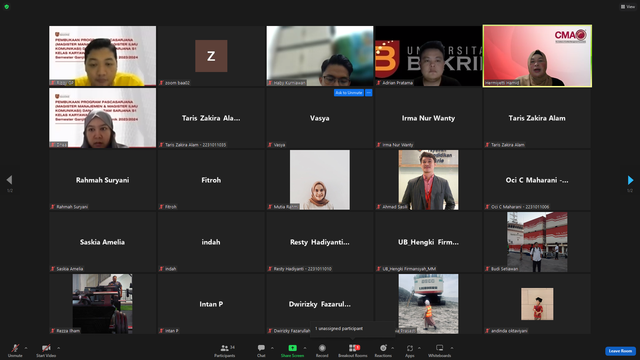Start recording with the Record button
The height and width of the screenshot is (360, 640).
pos(322,350)
